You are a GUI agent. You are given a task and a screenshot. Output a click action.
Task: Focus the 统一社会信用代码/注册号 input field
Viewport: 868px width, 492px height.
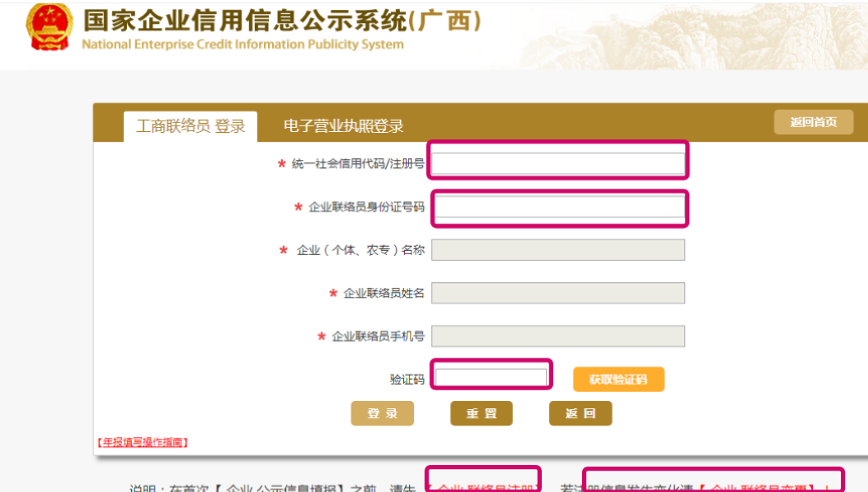558,163
